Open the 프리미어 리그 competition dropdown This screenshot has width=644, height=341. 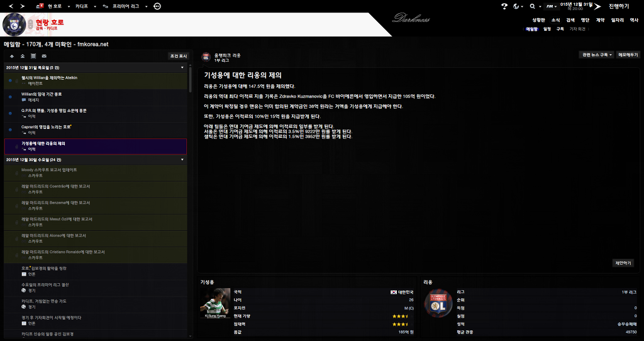[x=146, y=6]
